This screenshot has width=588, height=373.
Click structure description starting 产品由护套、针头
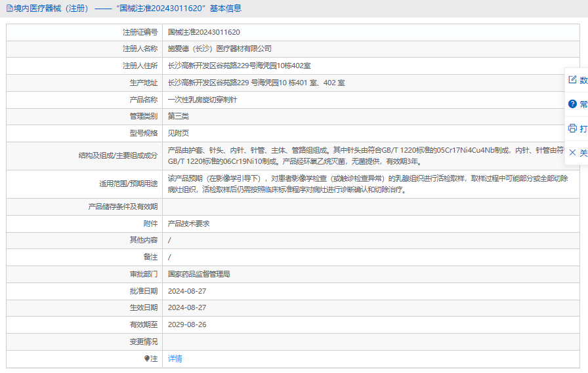[x=366, y=156]
